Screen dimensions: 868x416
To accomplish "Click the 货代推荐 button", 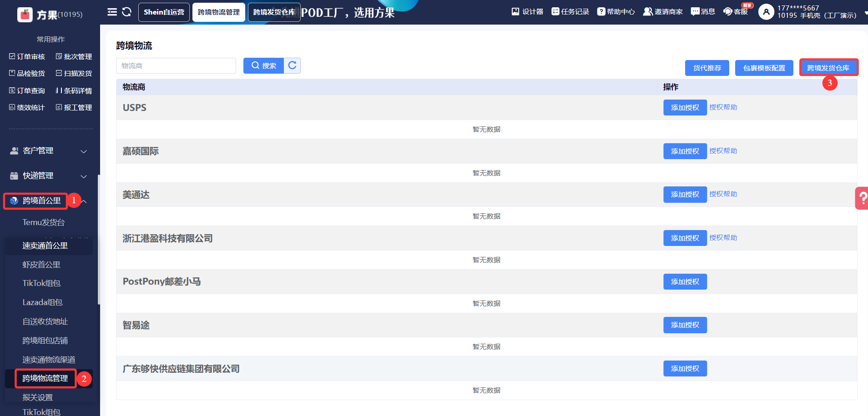I will 707,68.
